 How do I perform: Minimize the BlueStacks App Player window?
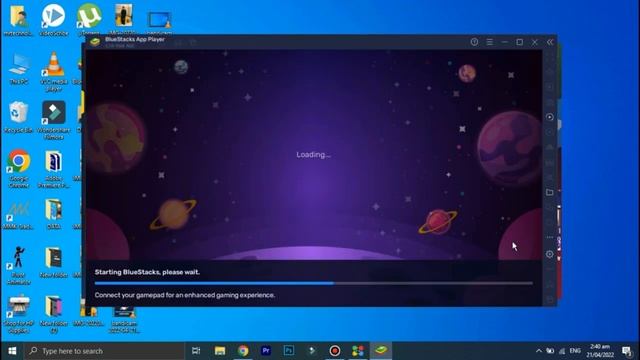click(x=504, y=42)
